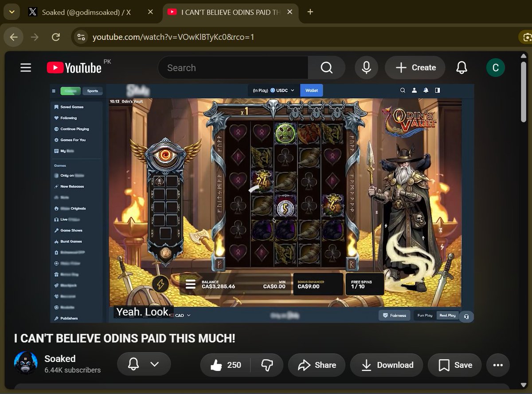Image resolution: width=532 pixels, height=394 pixels.
Task: Select Real Play mode
Action: point(447,315)
